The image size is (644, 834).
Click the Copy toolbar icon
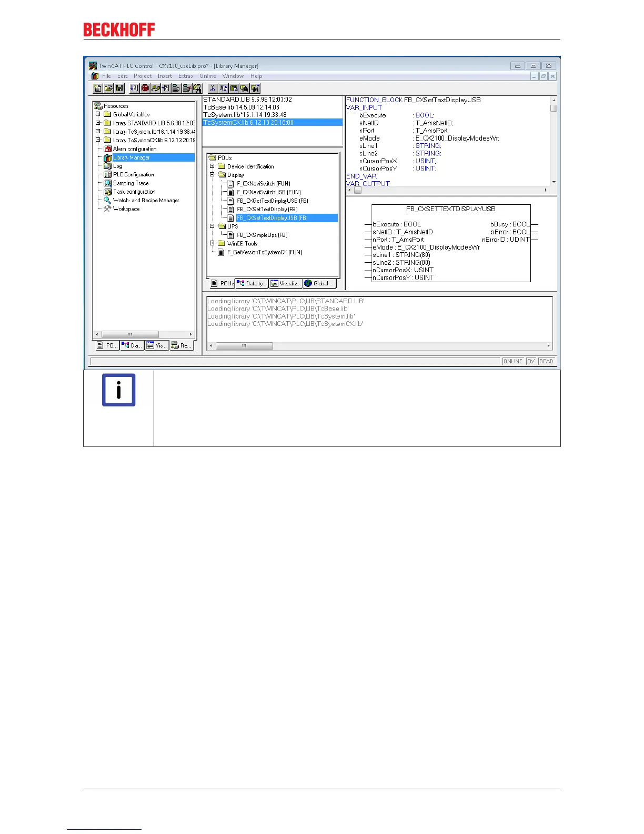pos(223,88)
